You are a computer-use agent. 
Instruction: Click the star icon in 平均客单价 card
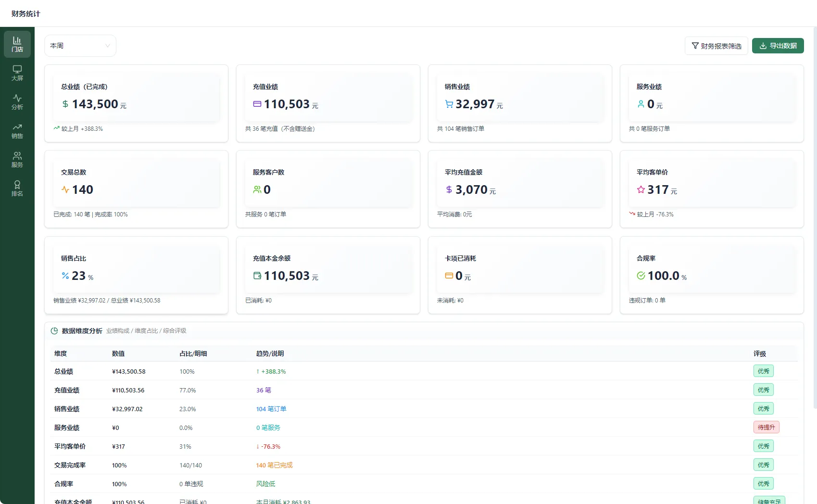641,189
